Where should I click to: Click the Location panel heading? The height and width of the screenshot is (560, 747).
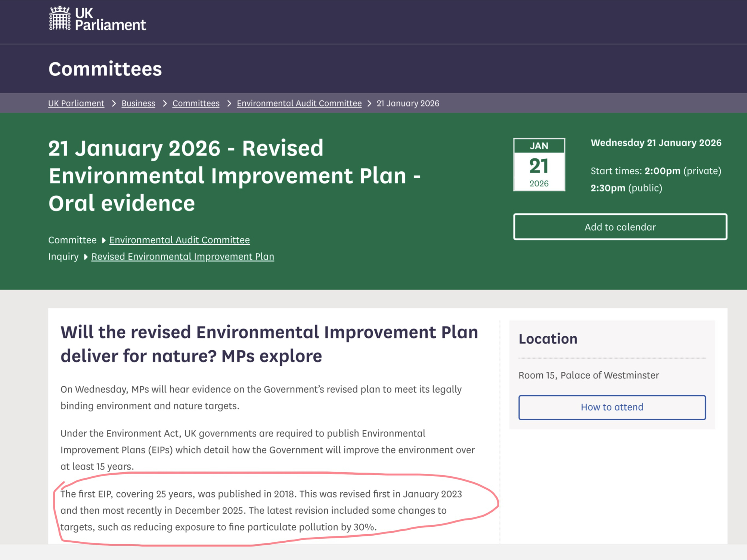548,339
